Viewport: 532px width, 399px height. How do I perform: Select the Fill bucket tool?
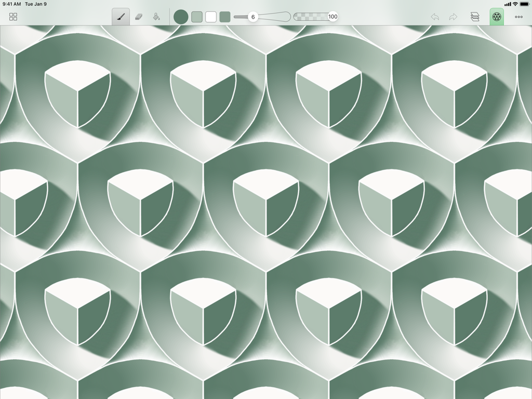point(156,17)
